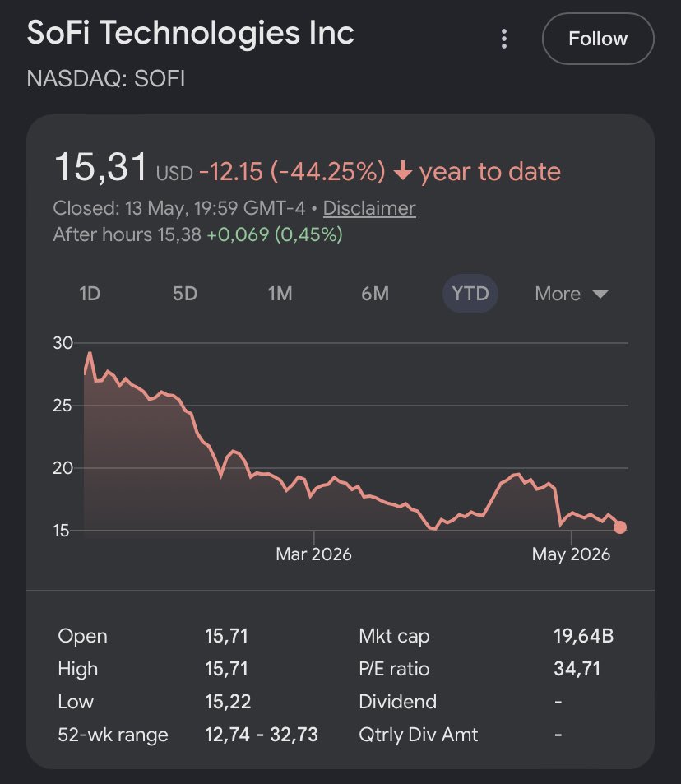This screenshot has height=784, width=681.
Task: Click the current price dot on chart
Action: 620,527
